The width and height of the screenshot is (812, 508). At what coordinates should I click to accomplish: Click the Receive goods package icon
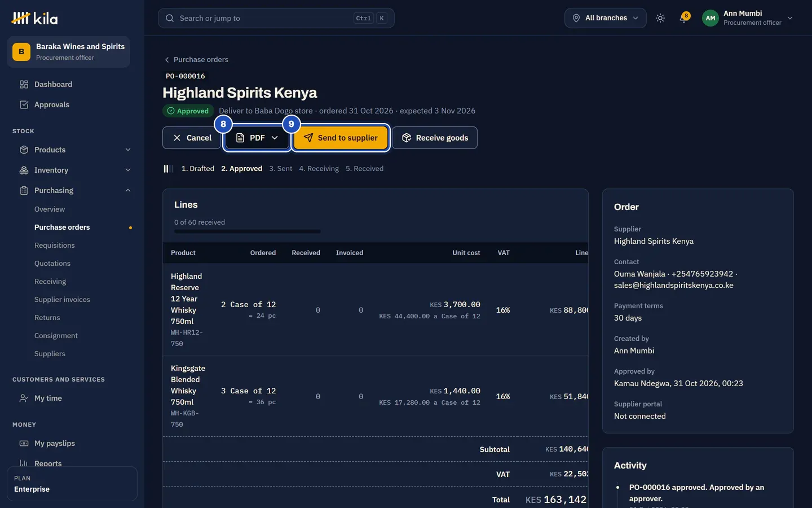[x=407, y=138]
